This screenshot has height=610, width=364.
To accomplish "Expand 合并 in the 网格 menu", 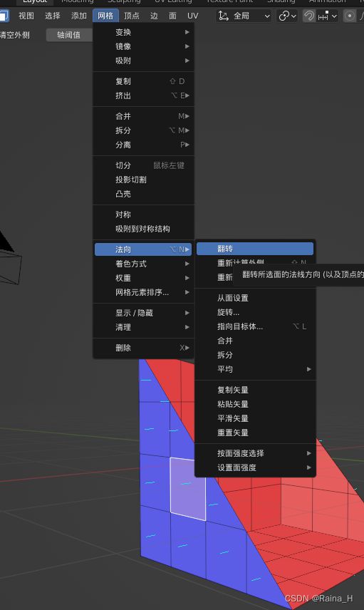I will click(x=143, y=116).
